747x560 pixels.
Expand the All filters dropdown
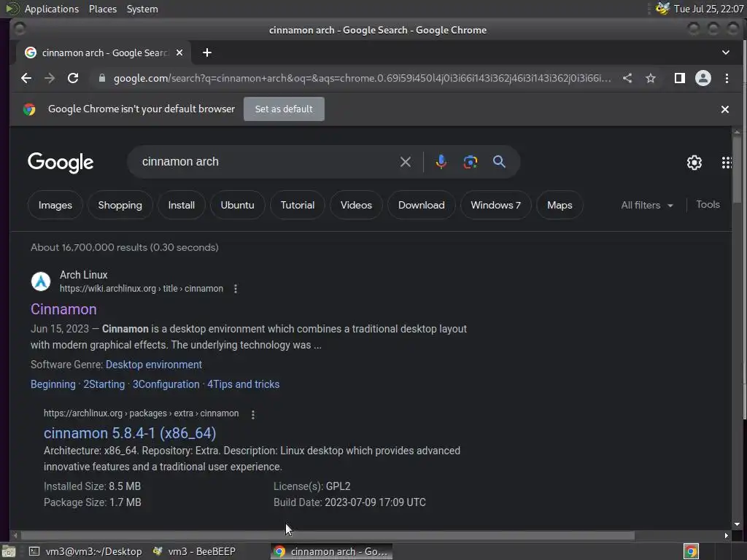pos(646,205)
